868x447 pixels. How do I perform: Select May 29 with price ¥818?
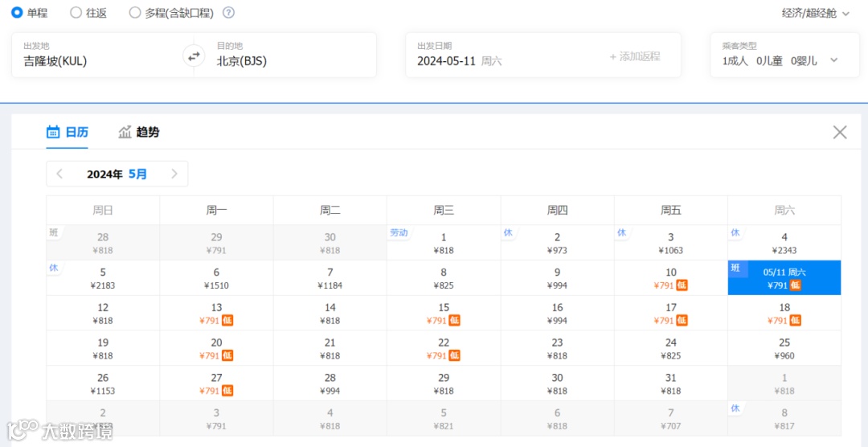(444, 383)
